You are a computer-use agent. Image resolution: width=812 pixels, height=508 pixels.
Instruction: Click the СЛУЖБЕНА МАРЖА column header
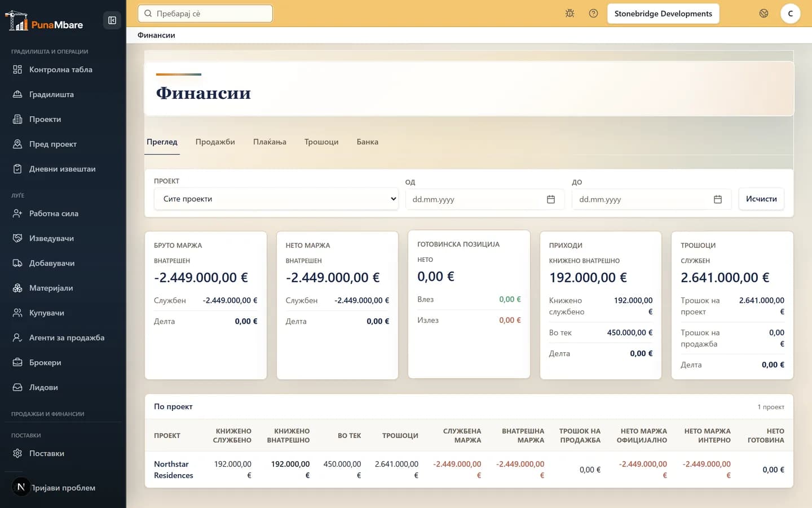point(462,436)
